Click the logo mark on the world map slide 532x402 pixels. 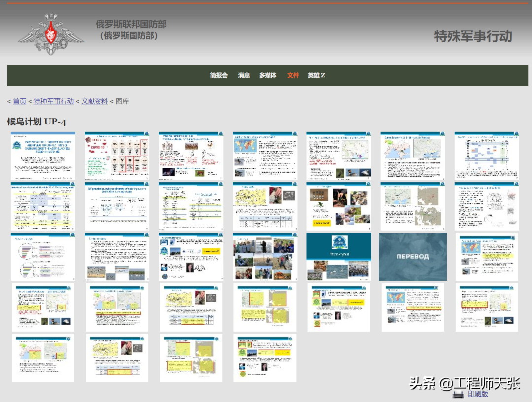coord(294,134)
